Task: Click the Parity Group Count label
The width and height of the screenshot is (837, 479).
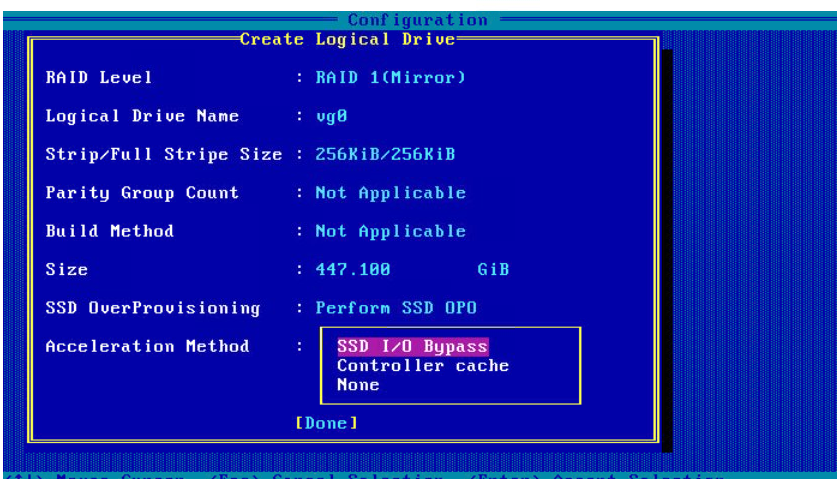Action: [x=142, y=193]
